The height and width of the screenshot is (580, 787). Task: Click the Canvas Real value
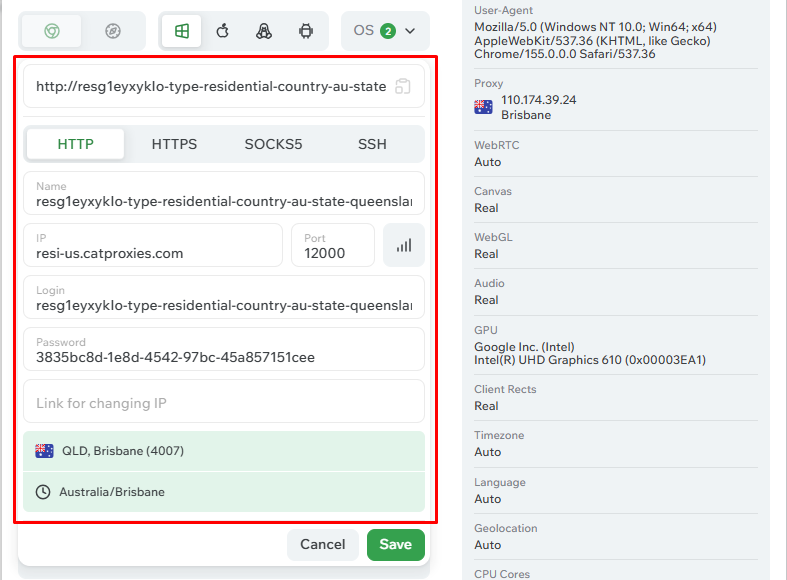coord(486,208)
